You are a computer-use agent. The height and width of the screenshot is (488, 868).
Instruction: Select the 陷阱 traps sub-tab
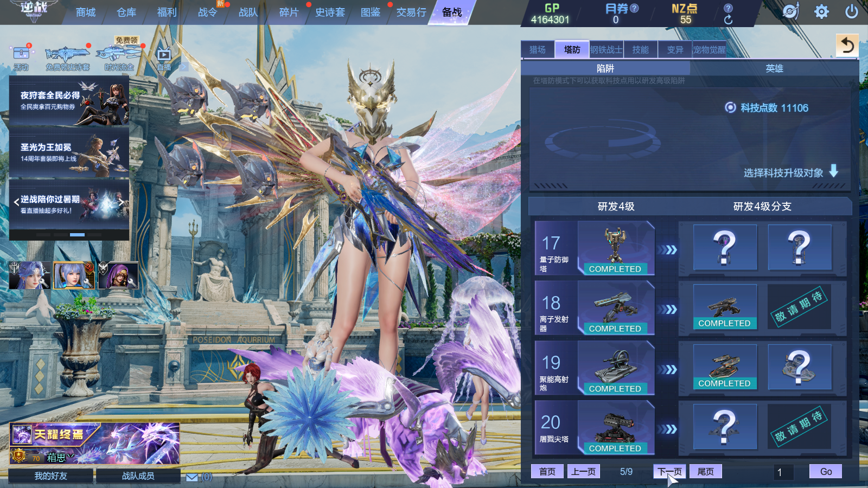tap(605, 68)
